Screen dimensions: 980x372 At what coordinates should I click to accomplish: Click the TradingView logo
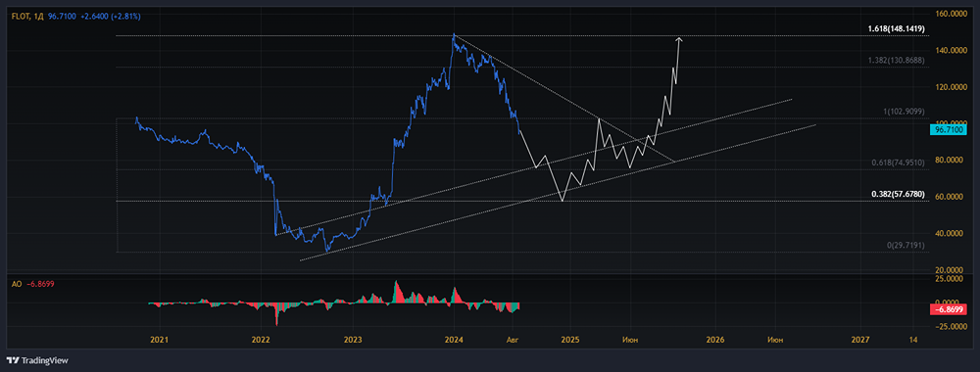click(x=37, y=360)
